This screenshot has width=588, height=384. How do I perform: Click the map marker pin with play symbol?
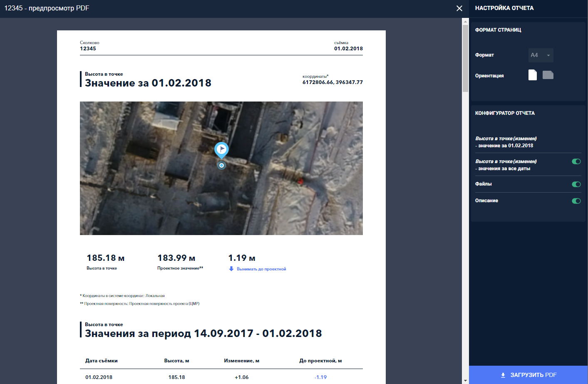point(221,149)
